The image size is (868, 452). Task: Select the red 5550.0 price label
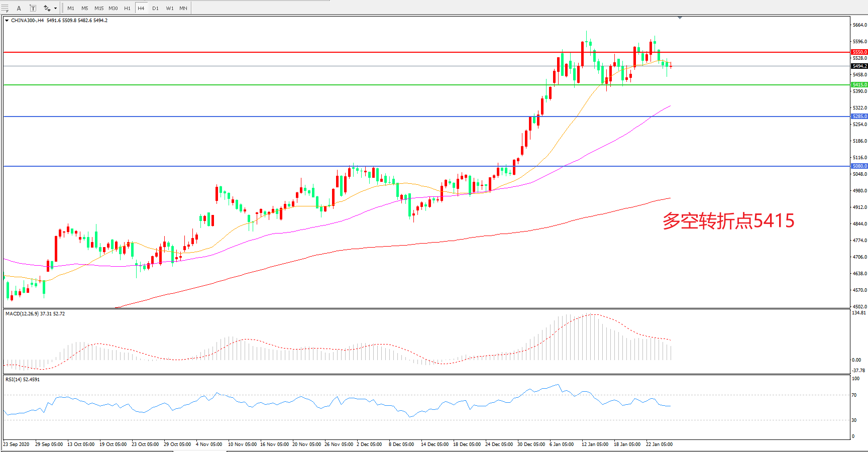coord(859,52)
